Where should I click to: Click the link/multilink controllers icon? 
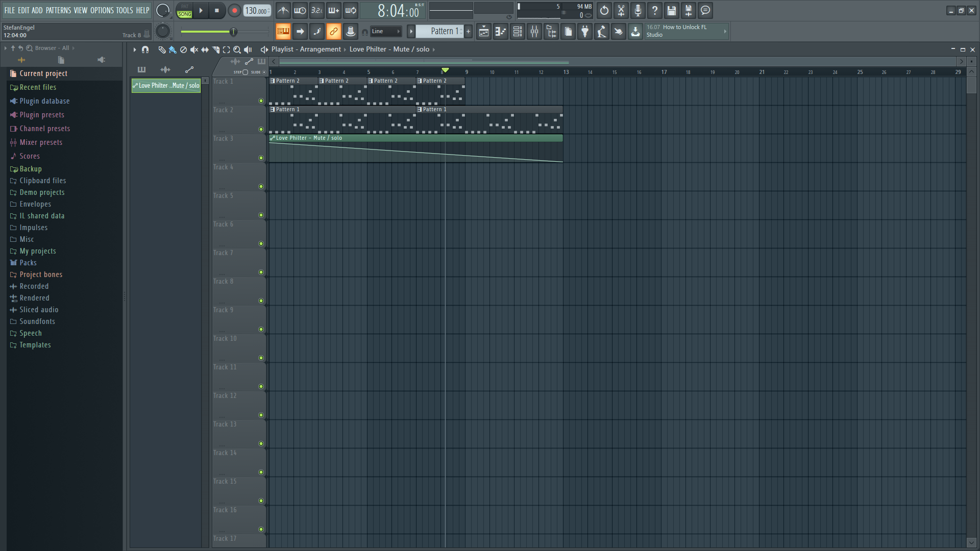click(334, 32)
